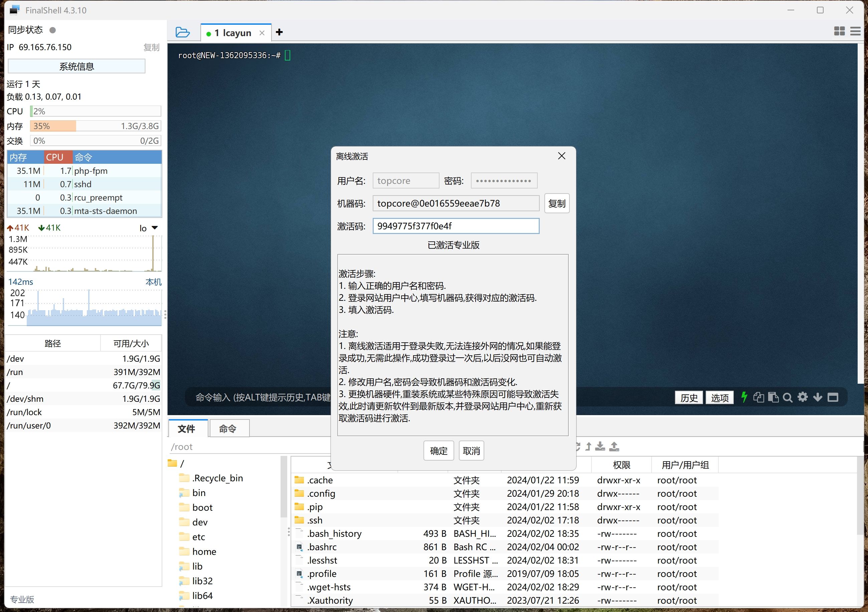The image size is (868, 612).
Task: Click the root / folder in tree
Action: click(x=177, y=463)
